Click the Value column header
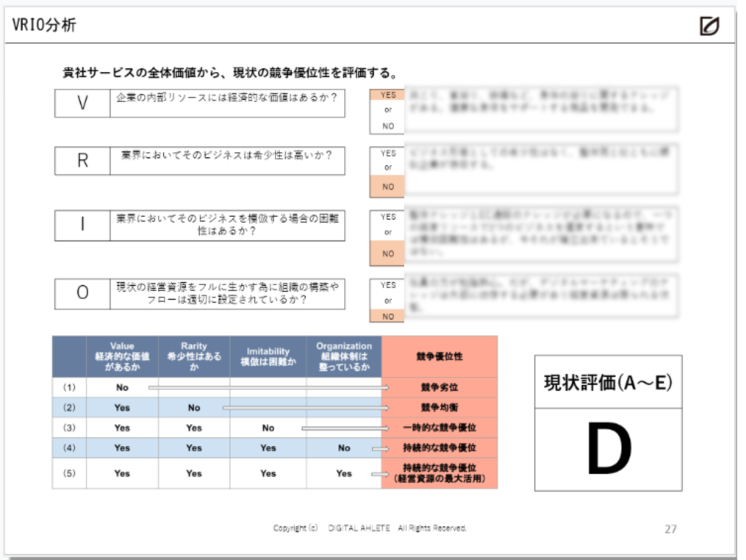This screenshot has height=560, width=746. (122, 356)
